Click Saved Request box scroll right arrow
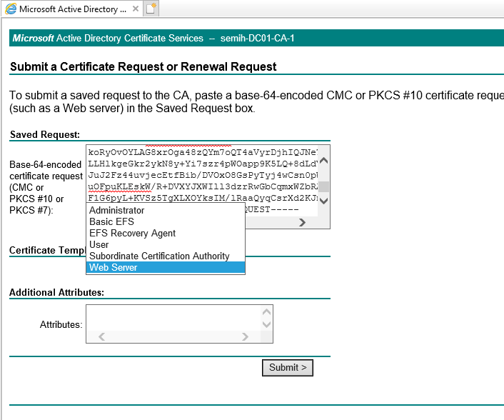This screenshot has width=504, height=420. (x=302, y=222)
